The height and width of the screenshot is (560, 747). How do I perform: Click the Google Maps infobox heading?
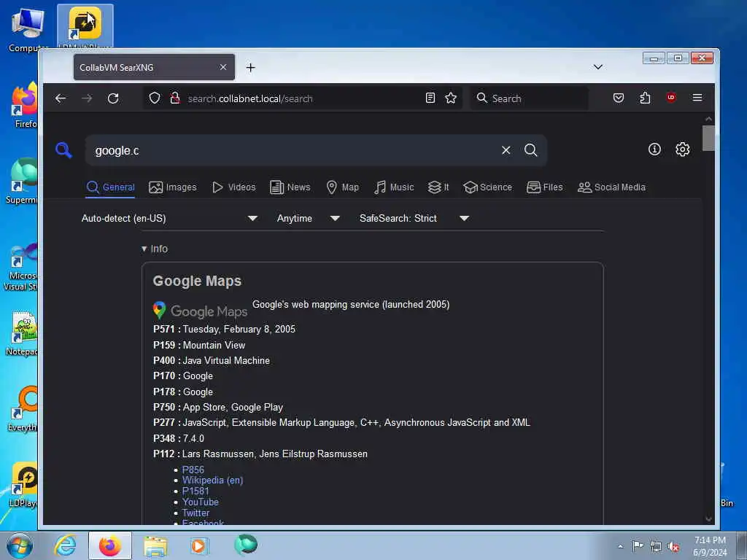pos(197,281)
